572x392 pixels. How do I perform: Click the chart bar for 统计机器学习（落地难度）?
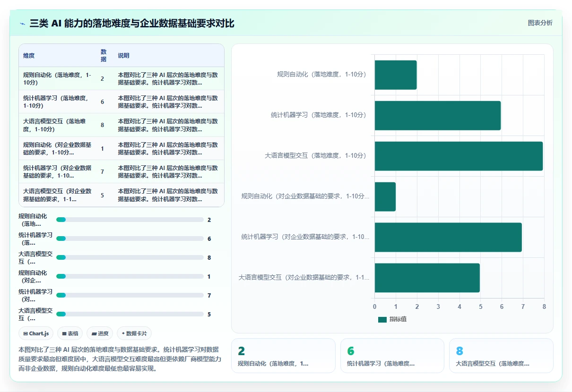click(438, 115)
